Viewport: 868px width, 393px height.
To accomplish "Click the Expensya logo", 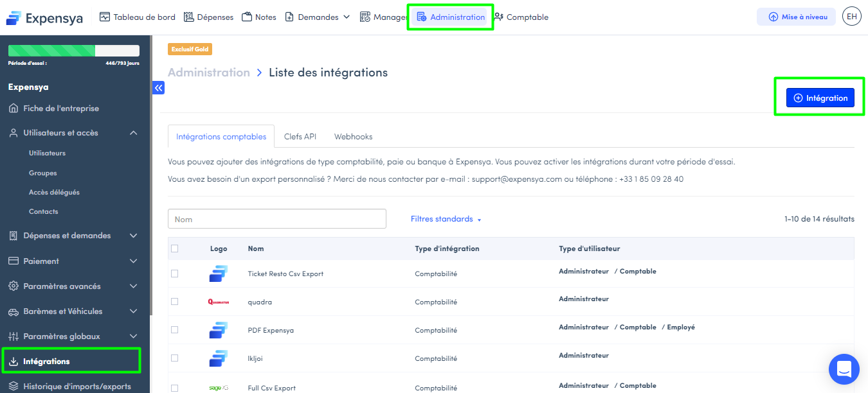I will coord(44,17).
